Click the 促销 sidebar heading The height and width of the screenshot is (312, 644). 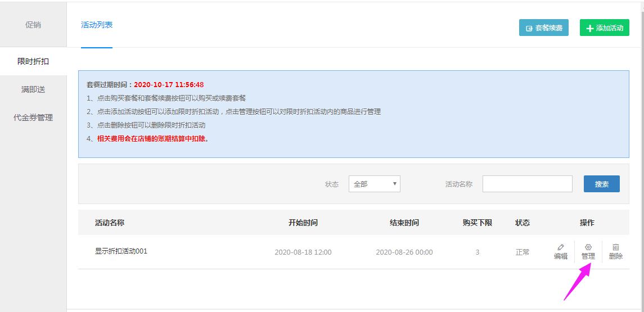tap(33, 25)
